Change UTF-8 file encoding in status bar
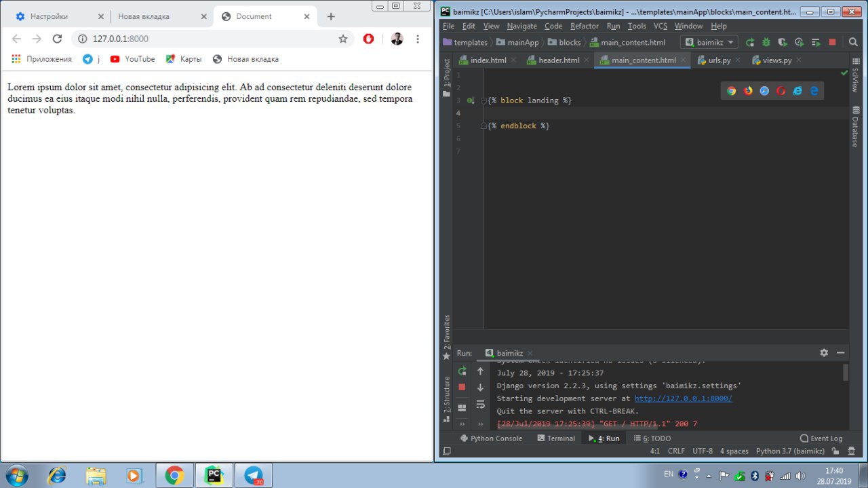This screenshot has width=868, height=488. click(x=703, y=451)
